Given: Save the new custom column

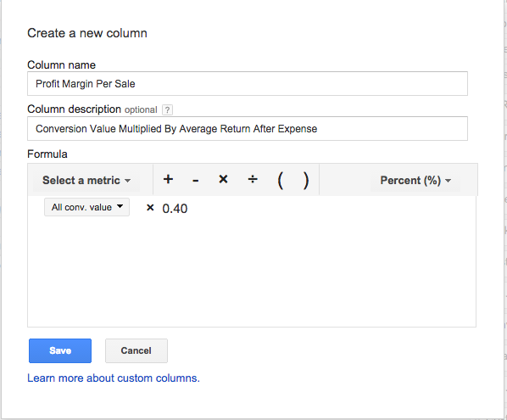Looking at the screenshot, I should (60, 350).
